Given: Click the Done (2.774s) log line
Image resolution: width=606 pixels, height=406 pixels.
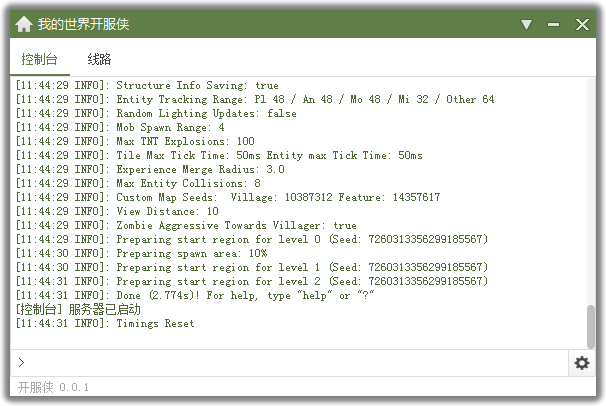Looking at the screenshot, I should coord(195,296).
